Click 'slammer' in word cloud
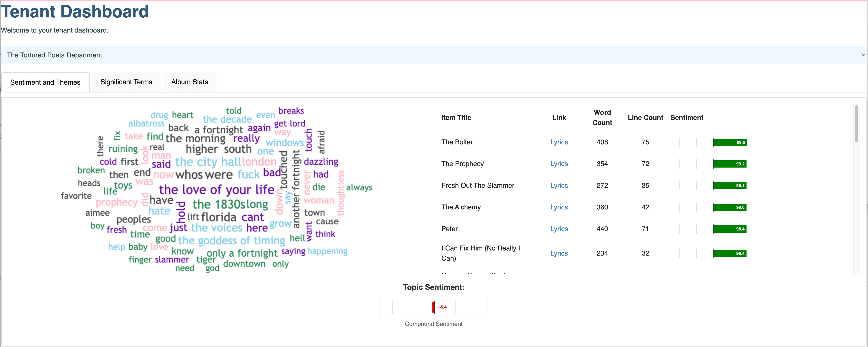 172,260
